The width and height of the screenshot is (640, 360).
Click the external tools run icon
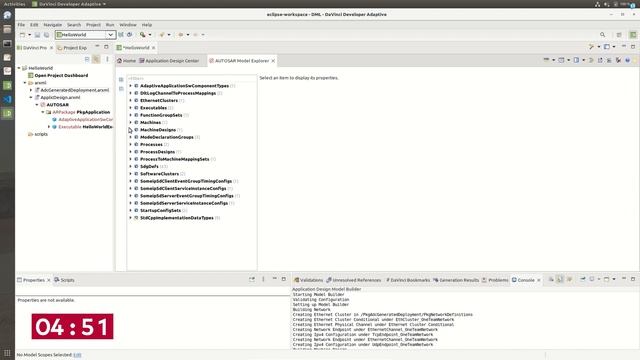[142, 35]
